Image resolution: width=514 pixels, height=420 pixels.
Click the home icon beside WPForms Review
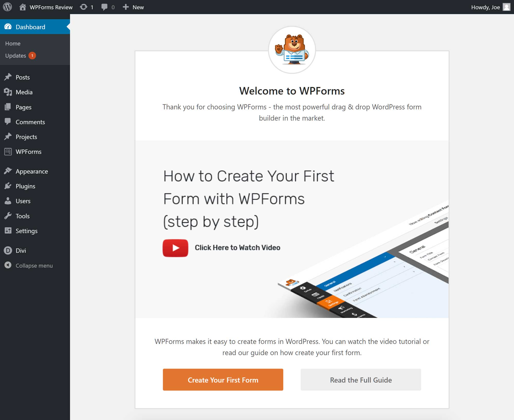pos(23,7)
